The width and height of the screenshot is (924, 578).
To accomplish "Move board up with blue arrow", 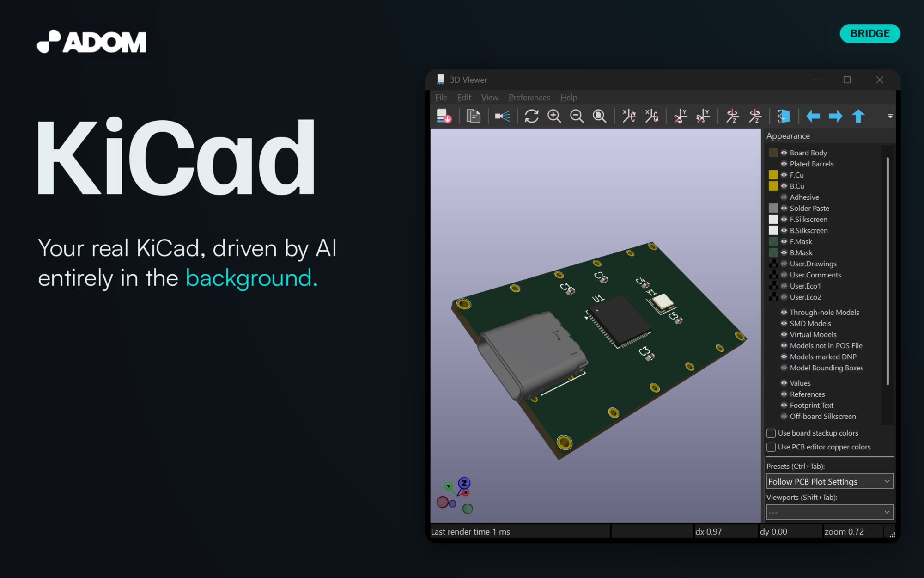I will click(x=858, y=116).
